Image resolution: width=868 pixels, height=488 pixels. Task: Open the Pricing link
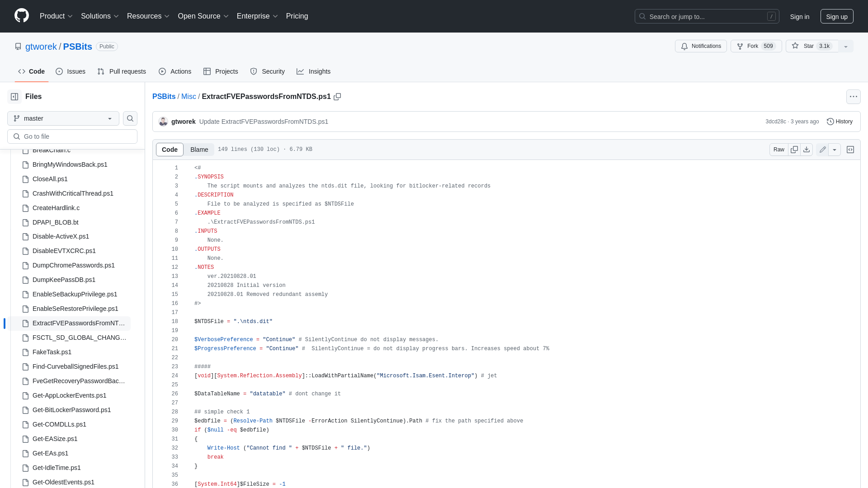[x=297, y=16]
